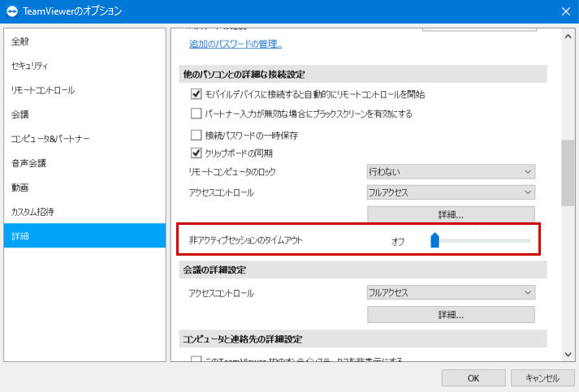Screen dimensions: 579x392
Task: Click 非アクティブセッションのタイムアウト slider handle
Action: 435,240
